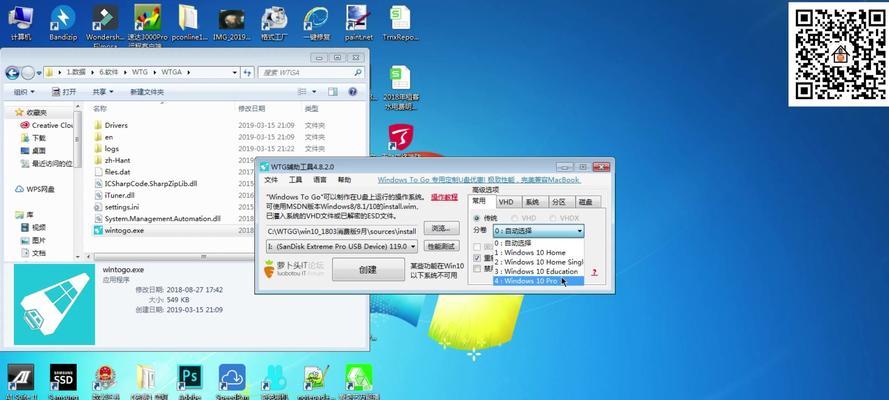
Task: Open Explorer view options dropdown arrow
Action: click(x=315, y=92)
